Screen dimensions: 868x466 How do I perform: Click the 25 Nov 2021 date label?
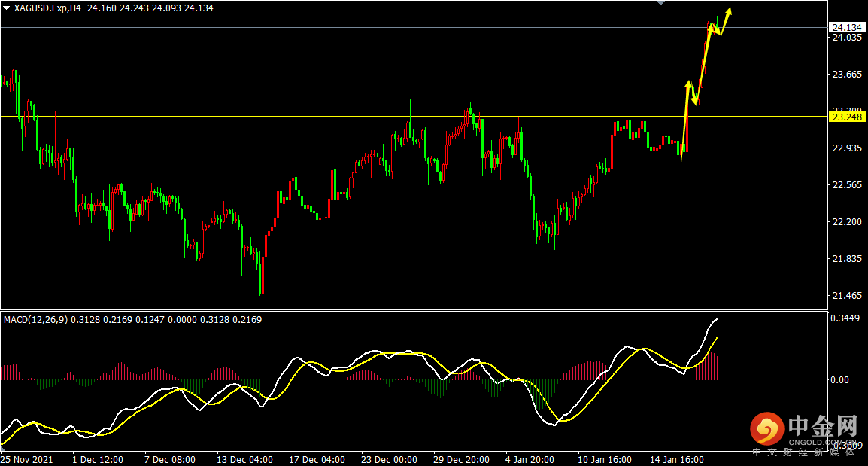[26, 459]
